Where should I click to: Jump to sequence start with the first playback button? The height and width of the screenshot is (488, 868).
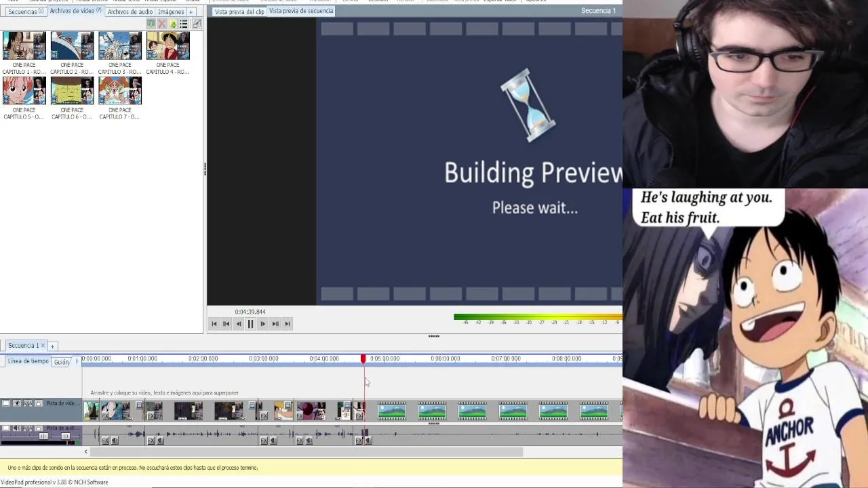(214, 324)
